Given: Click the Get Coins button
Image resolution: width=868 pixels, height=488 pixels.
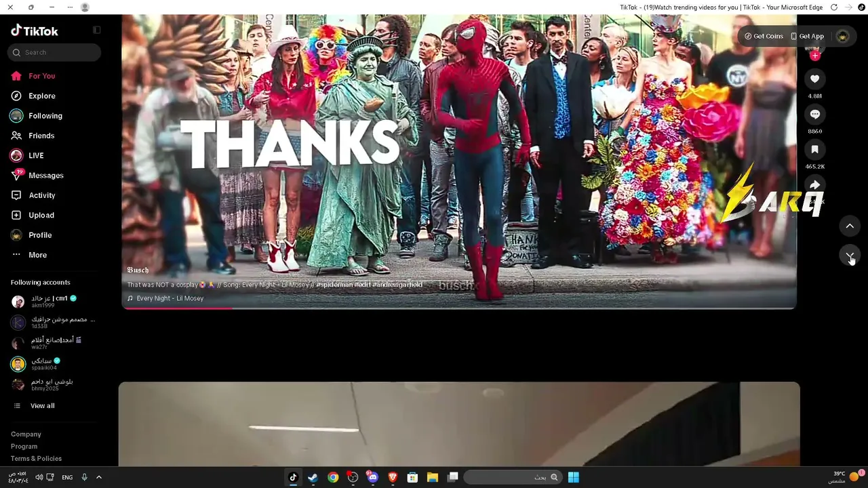Looking at the screenshot, I should pos(764,36).
